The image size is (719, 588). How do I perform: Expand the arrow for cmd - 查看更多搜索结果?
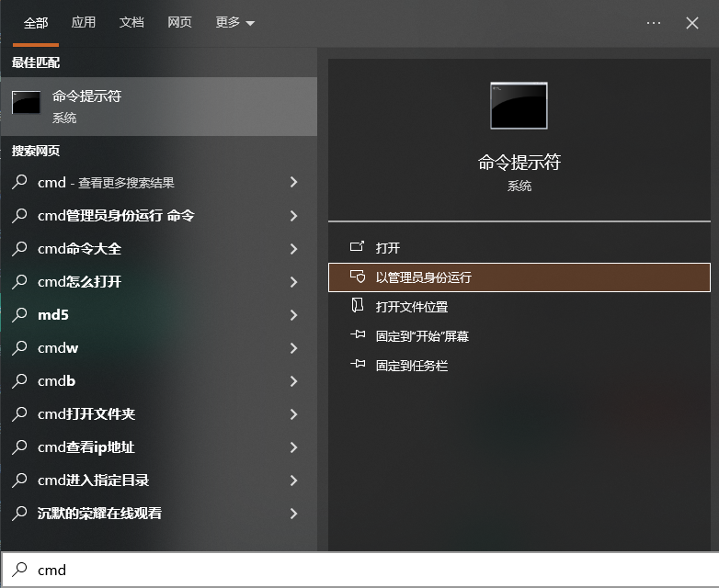[x=294, y=183]
